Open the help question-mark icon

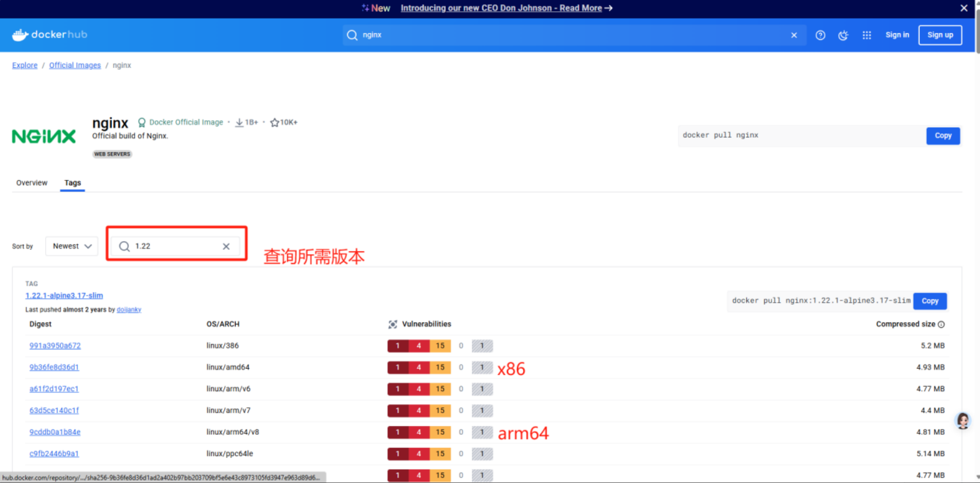click(820, 35)
